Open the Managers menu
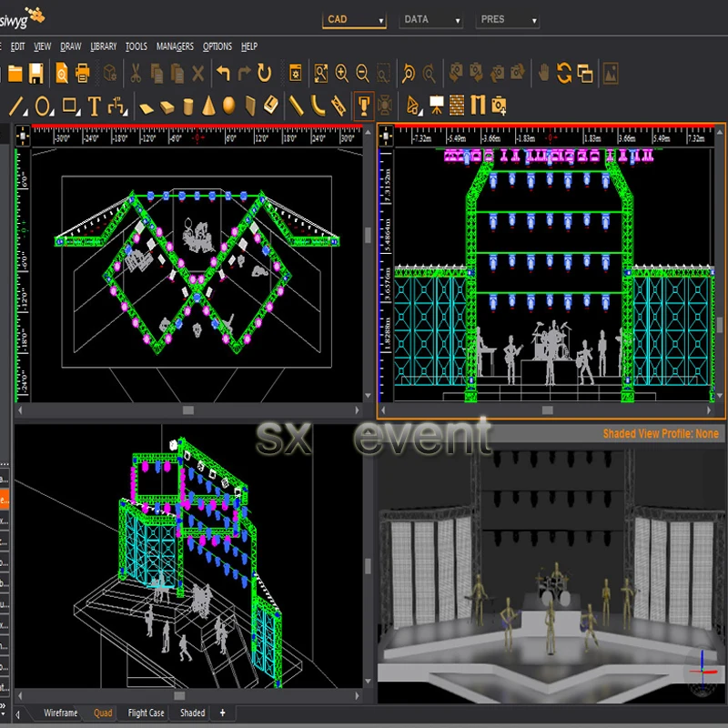Image resolution: width=728 pixels, height=728 pixels. click(175, 46)
